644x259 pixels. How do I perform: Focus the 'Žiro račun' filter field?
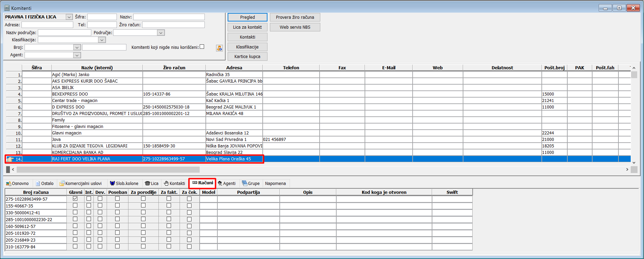(173, 25)
